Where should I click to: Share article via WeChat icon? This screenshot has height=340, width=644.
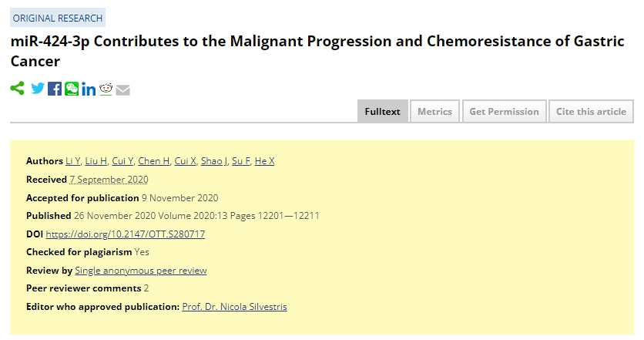(x=72, y=89)
